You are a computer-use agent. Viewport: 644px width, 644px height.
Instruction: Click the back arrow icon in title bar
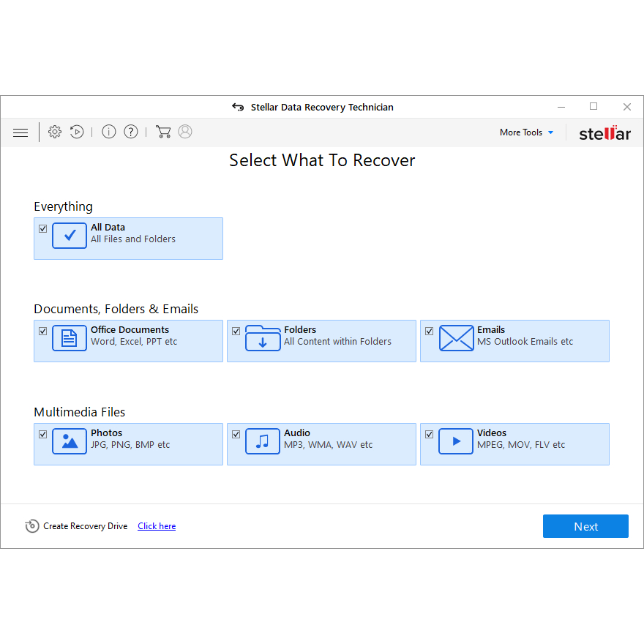[x=238, y=107]
